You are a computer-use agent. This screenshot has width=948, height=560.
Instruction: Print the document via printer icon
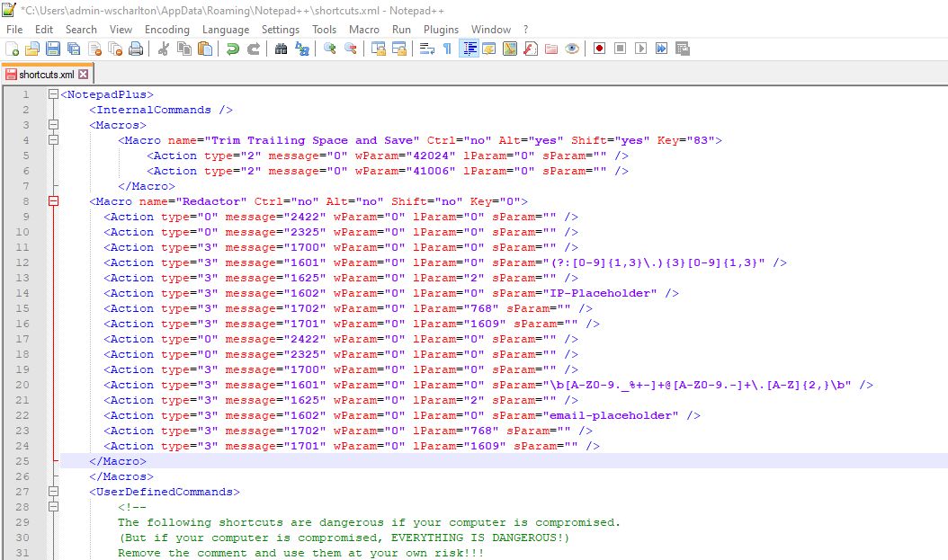[x=136, y=49]
